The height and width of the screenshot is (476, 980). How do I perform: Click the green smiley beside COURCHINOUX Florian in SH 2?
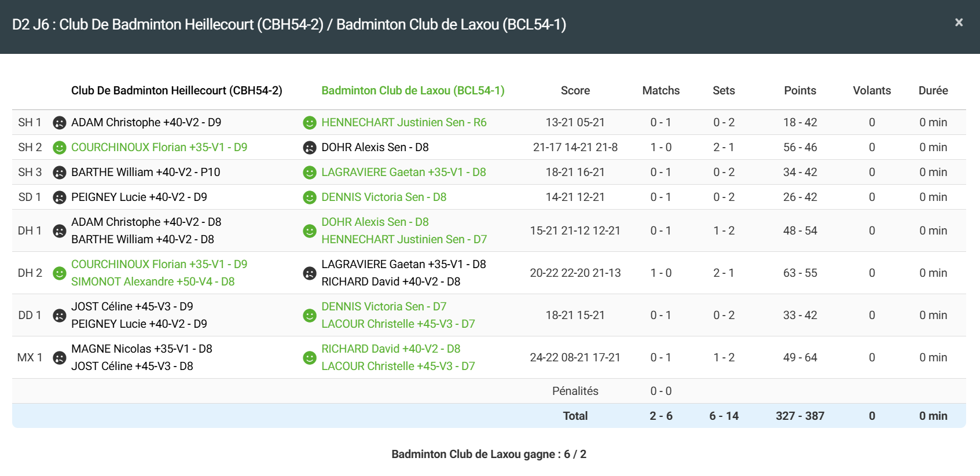coord(60,148)
